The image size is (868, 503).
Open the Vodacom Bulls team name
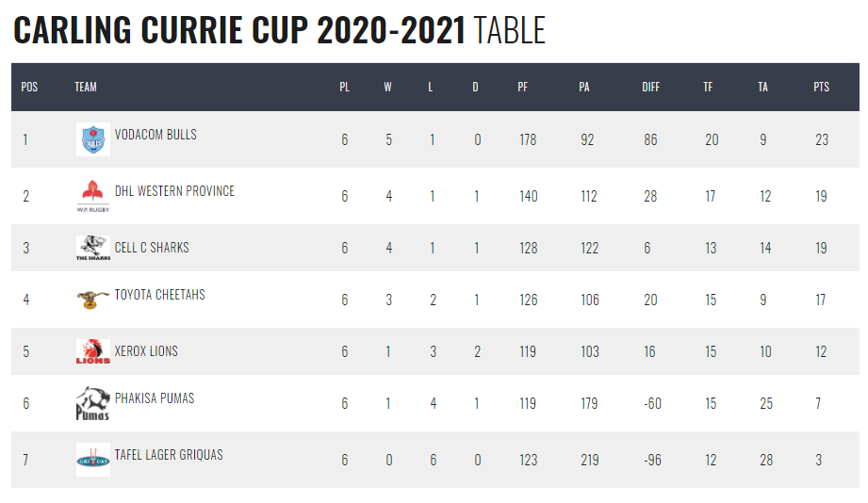(156, 135)
